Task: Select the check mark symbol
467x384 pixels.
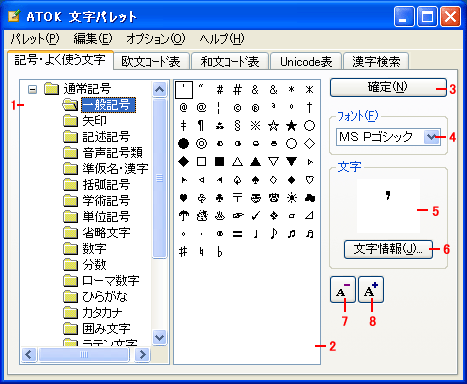Action: [255, 216]
